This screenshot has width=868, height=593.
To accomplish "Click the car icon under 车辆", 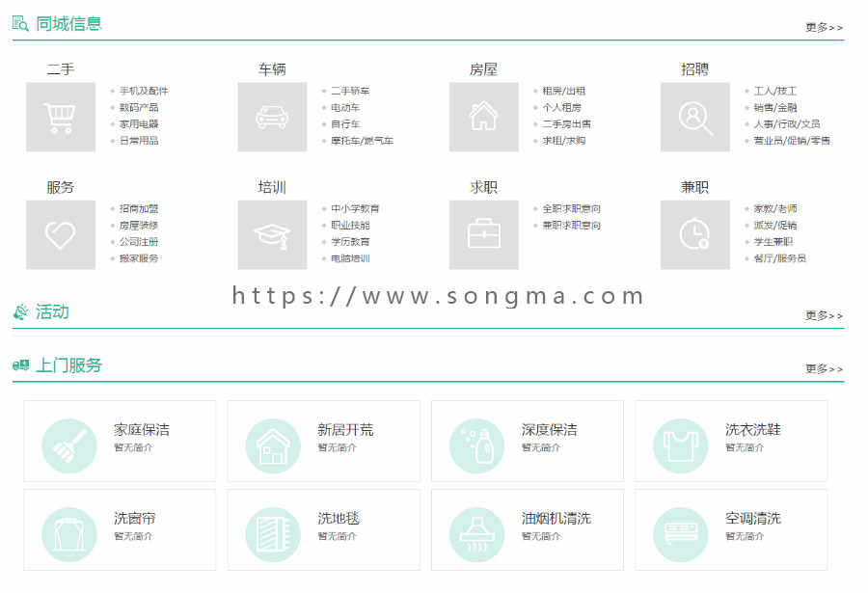I will tap(272, 117).
